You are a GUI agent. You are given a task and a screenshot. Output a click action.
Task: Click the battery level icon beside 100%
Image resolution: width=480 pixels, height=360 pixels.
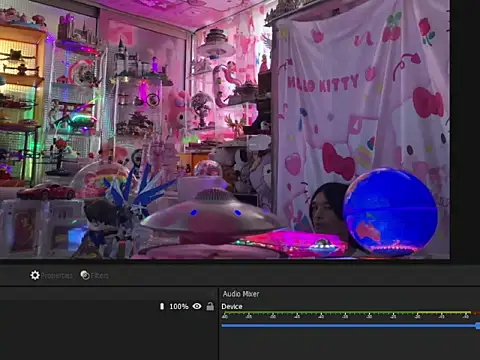[162, 306]
